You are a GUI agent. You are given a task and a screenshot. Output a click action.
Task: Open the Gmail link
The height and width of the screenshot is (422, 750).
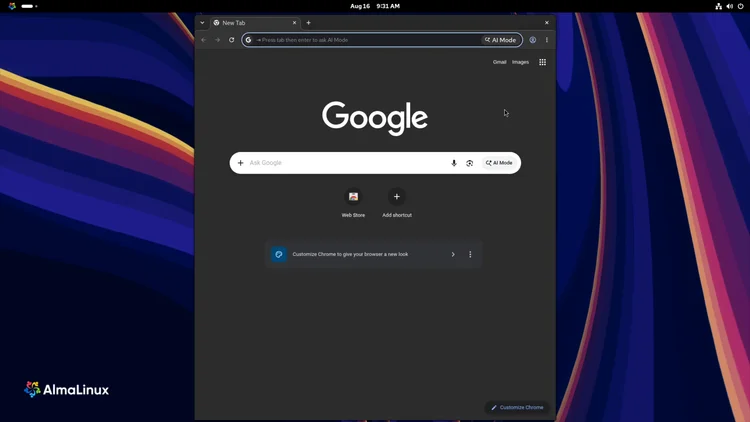point(499,62)
